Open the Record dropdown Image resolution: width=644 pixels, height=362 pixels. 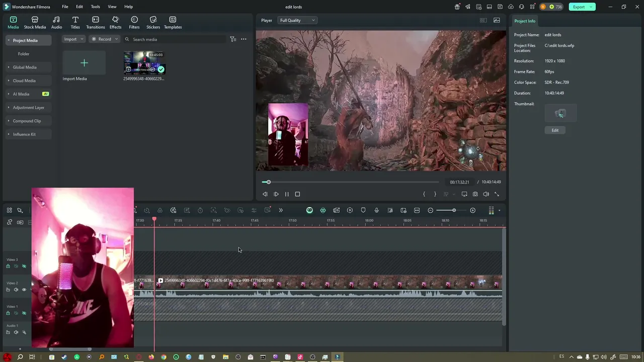pyautogui.click(x=104, y=39)
